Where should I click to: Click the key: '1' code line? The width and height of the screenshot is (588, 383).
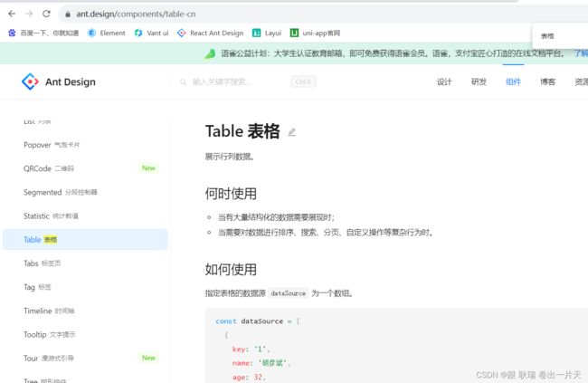point(251,349)
